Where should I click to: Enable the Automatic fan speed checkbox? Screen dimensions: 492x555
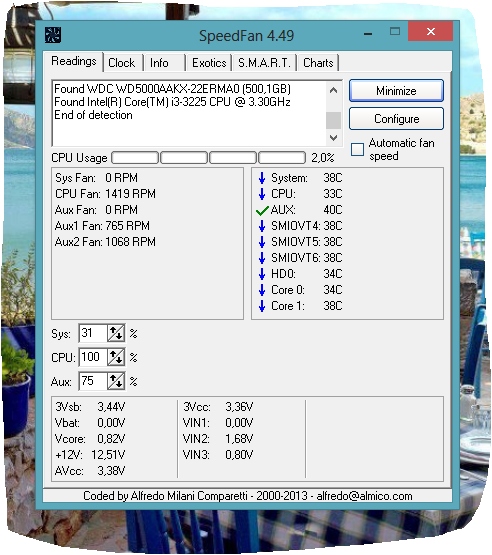(x=357, y=149)
